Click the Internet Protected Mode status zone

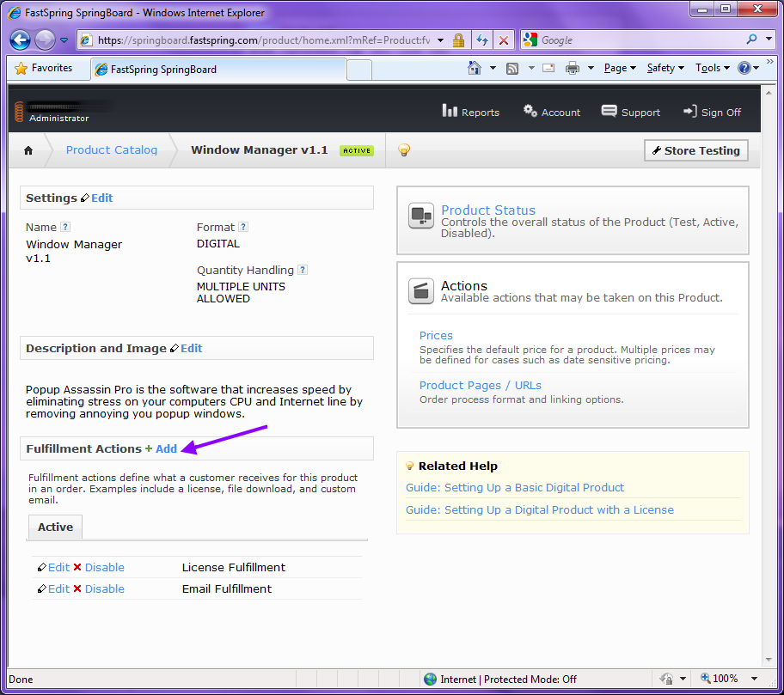tap(500, 679)
